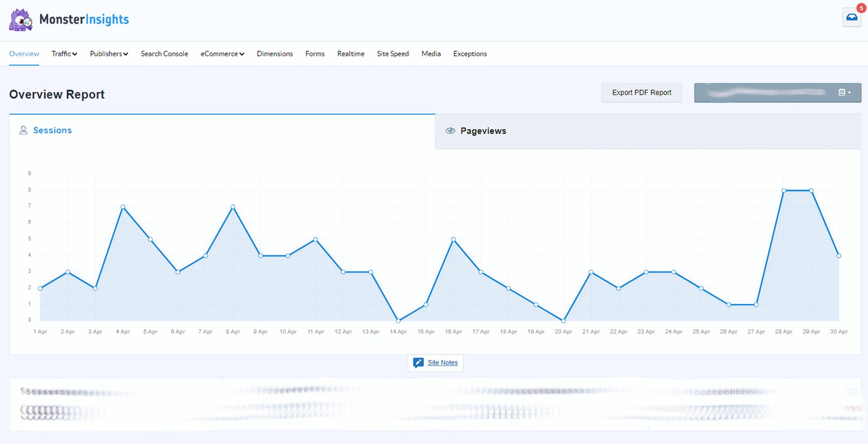Go to the Site Speed report

(392, 54)
